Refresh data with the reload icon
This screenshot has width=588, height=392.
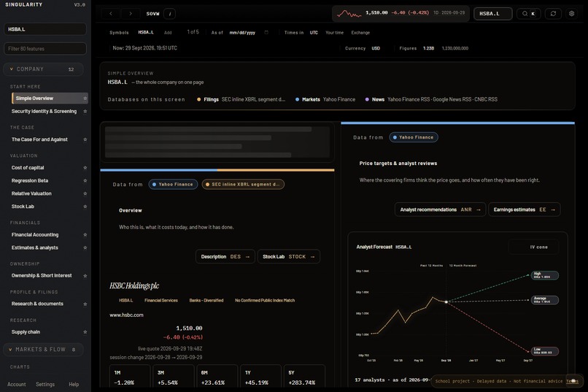(x=553, y=14)
